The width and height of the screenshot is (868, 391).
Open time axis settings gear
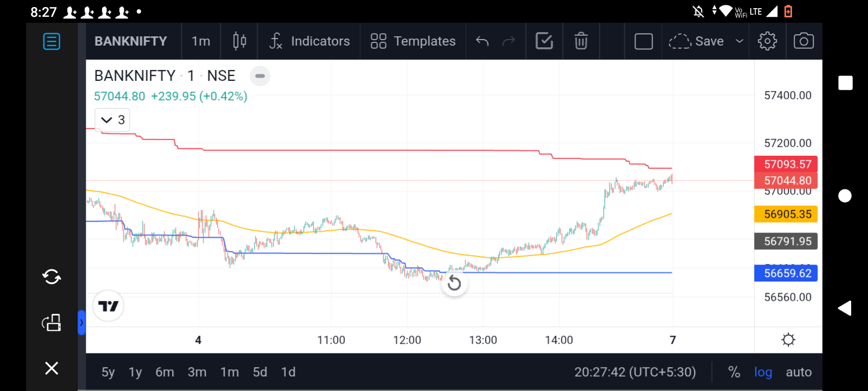coord(788,340)
